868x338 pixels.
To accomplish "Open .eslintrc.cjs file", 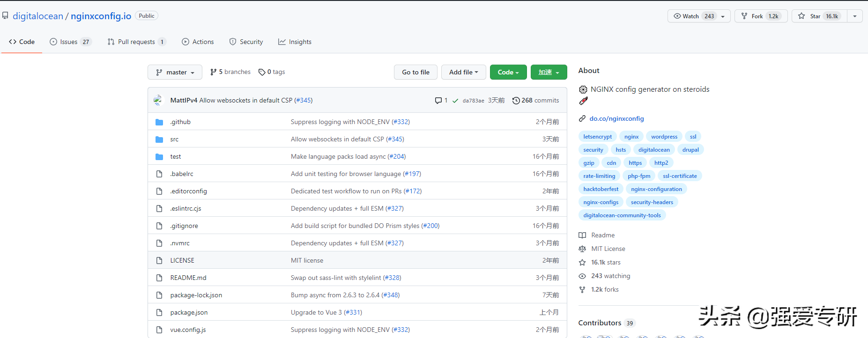I will (185, 209).
